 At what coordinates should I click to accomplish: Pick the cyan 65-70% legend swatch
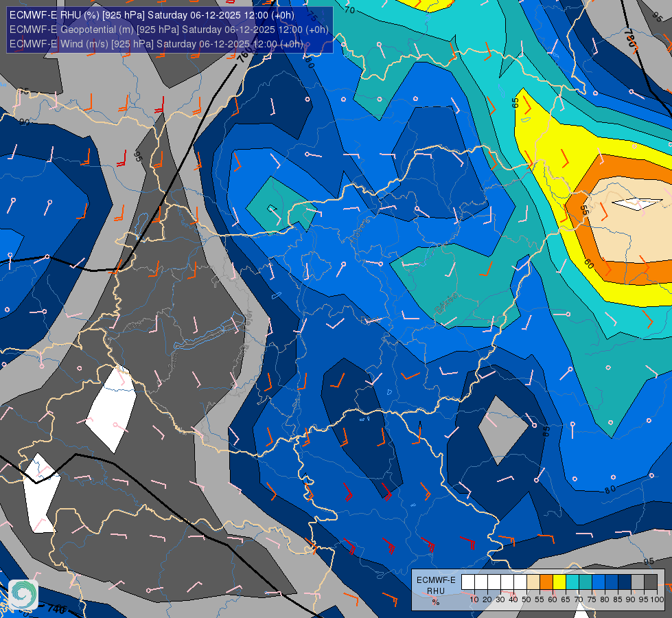click(x=572, y=582)
